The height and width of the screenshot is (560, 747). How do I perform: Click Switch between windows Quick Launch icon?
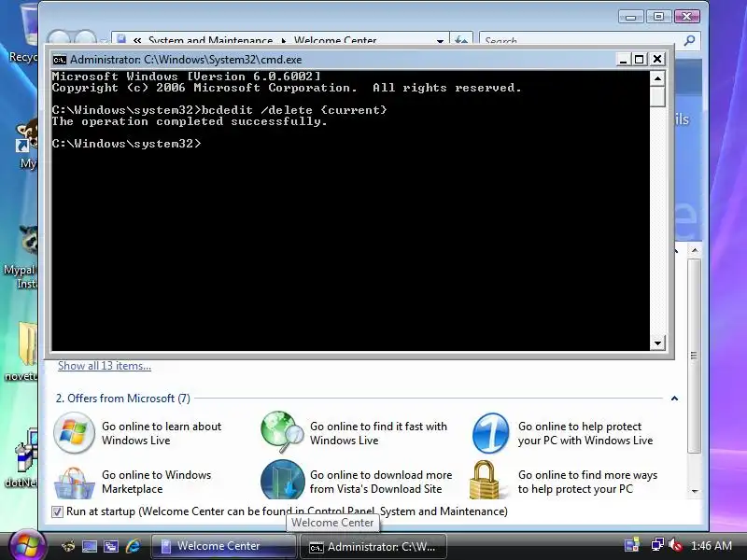[x=111, y=546]
